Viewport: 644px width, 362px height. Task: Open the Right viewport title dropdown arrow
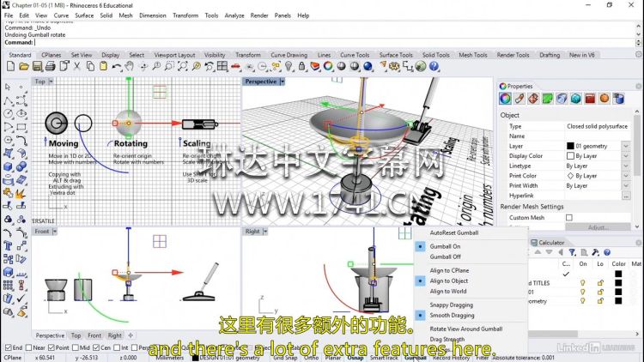pos(265,232)
